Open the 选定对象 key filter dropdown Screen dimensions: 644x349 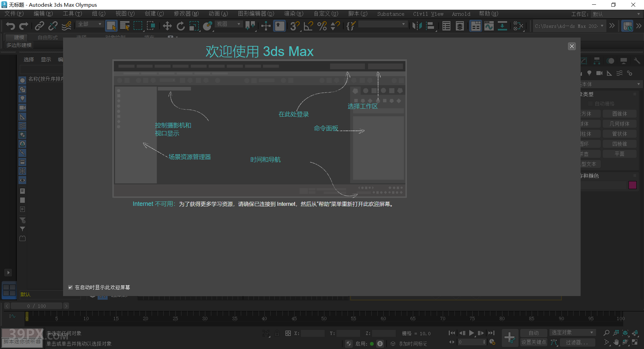pyautogui.click(x=572, y=332)
